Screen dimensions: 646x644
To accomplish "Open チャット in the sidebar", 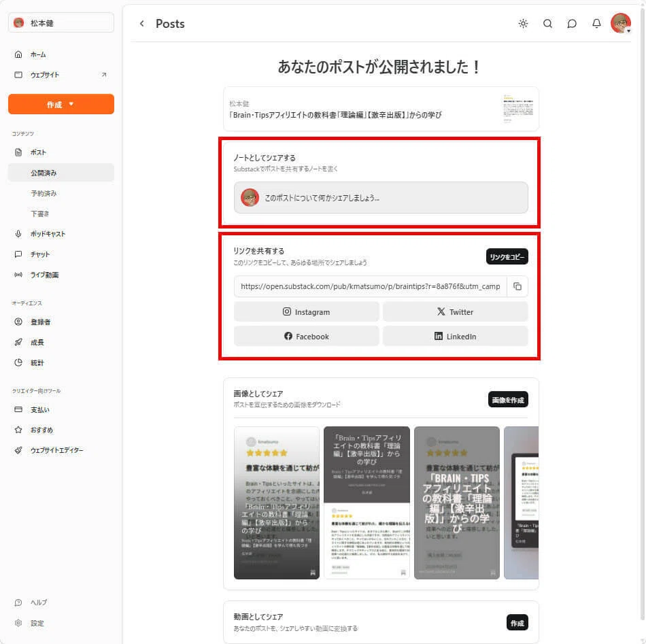I will pyautogui.click(x=61, y=254).
